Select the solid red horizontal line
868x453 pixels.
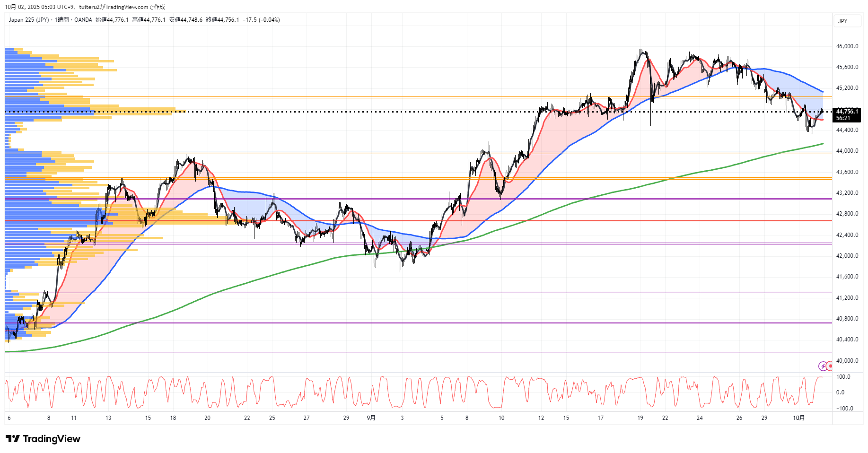(x=473, y=221)
